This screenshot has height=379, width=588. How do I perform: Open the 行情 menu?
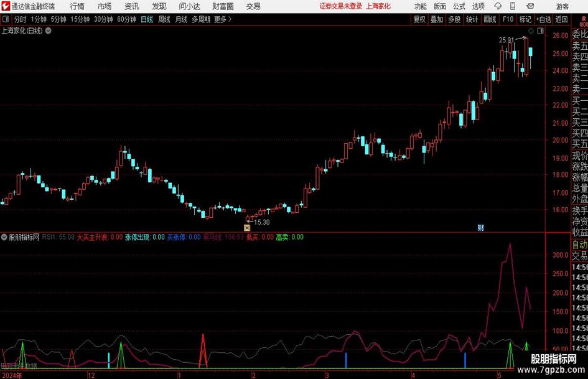point(77,6)
